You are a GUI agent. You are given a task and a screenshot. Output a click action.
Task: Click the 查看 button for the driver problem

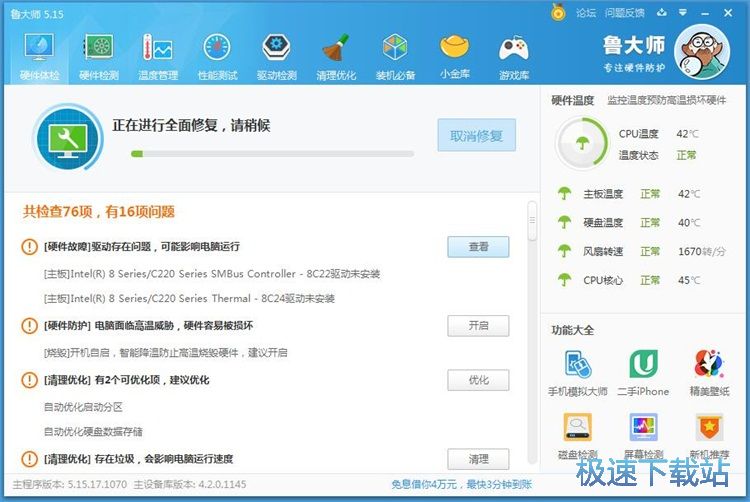point(478,247)
